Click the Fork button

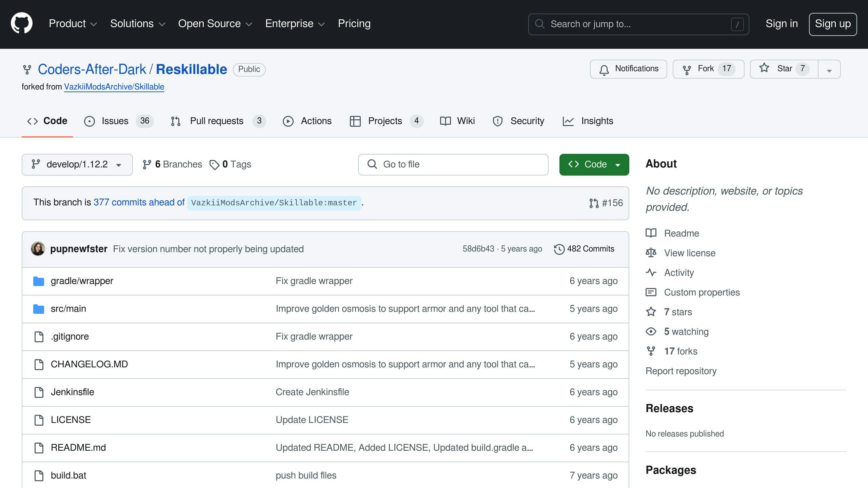[709, 69]
